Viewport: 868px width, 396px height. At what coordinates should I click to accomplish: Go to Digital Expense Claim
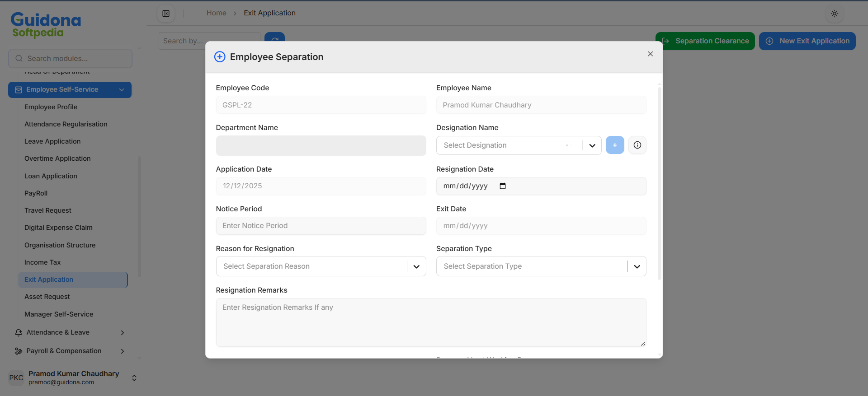[58, 228]
